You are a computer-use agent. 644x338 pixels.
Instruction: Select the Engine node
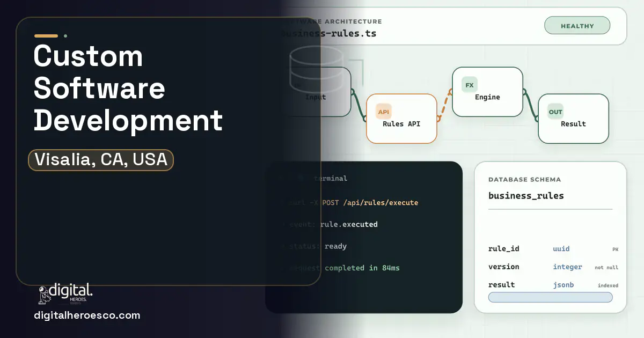point(487,92)
